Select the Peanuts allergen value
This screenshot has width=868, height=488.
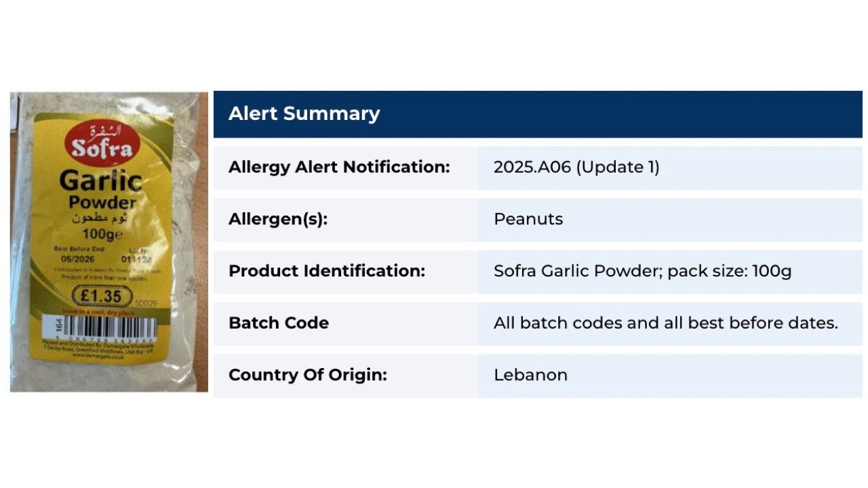tap(528, 219)
